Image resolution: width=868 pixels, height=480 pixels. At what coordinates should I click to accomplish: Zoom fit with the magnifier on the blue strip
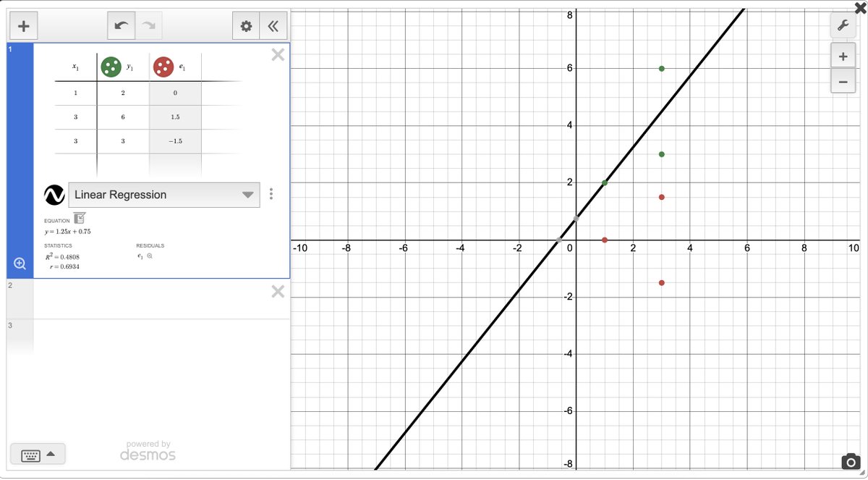[20, 264]
